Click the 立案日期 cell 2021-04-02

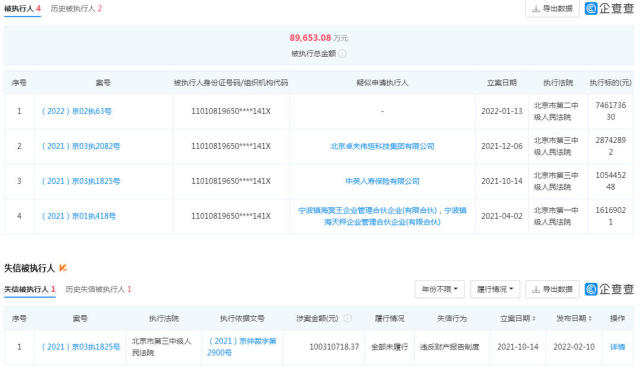tap(502, 216)
